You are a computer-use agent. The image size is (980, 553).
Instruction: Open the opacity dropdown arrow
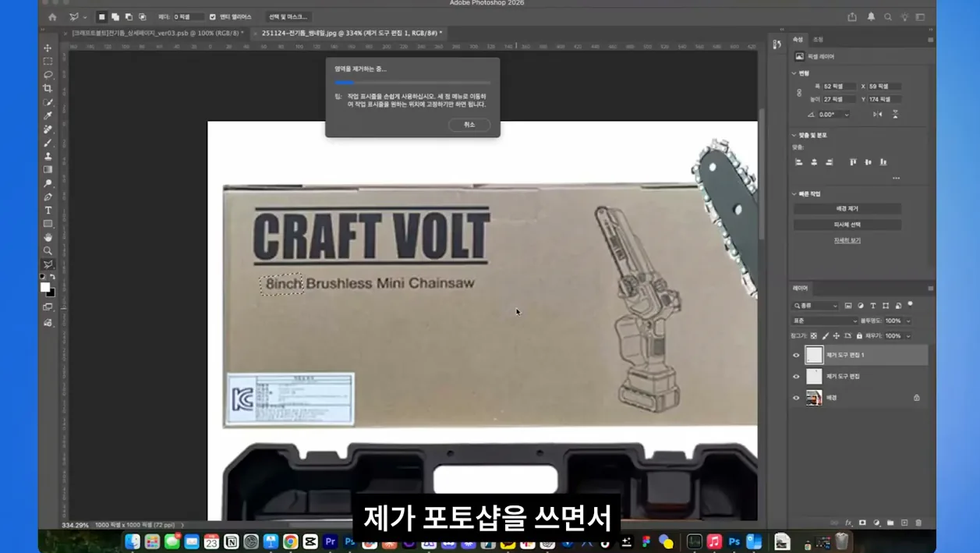pyautogui.click(x=908, y=321)
